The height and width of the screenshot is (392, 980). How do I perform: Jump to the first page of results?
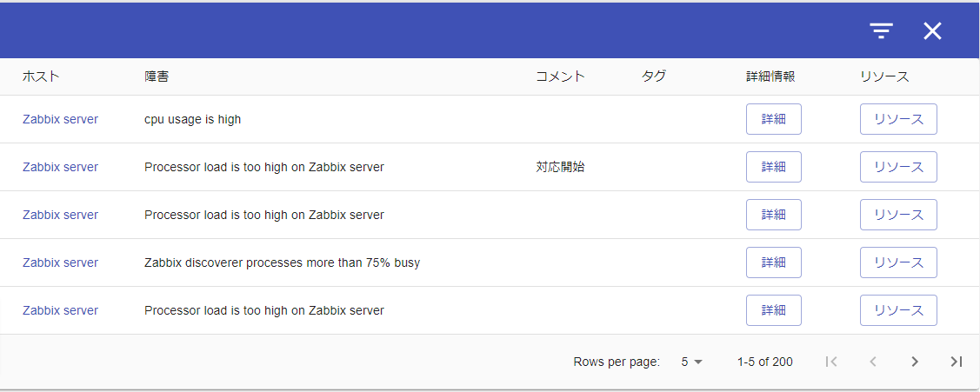coord(831,362)
